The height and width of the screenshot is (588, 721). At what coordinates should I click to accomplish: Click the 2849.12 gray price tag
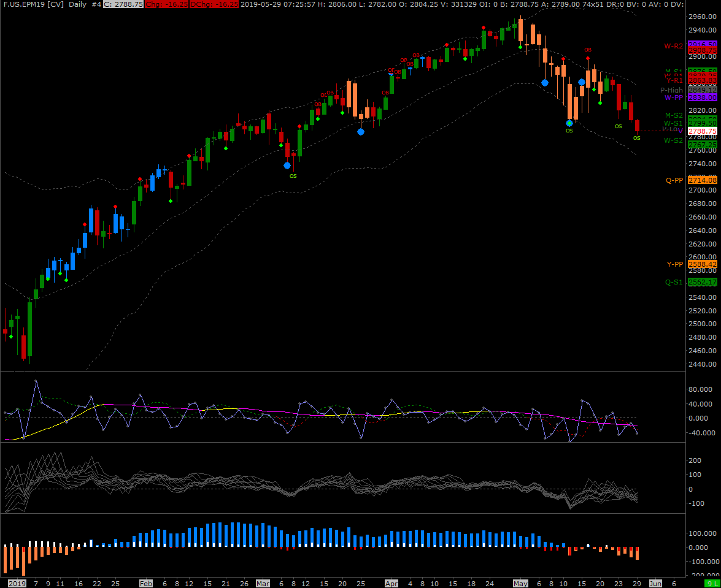tap(702, 91)
